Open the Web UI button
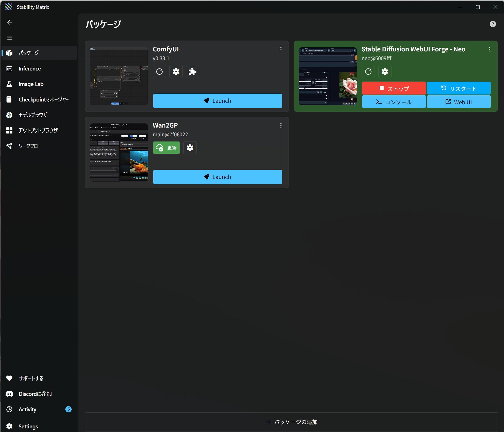The image size is (504, 432). click(x=459, y=102)
